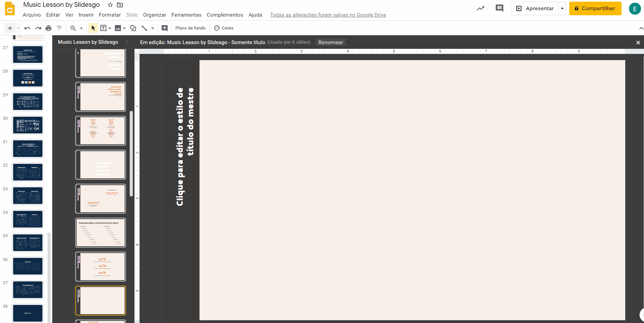
Task: Open line type dropdown arrow
Action: pyautogui.click(x=153, y=28)
